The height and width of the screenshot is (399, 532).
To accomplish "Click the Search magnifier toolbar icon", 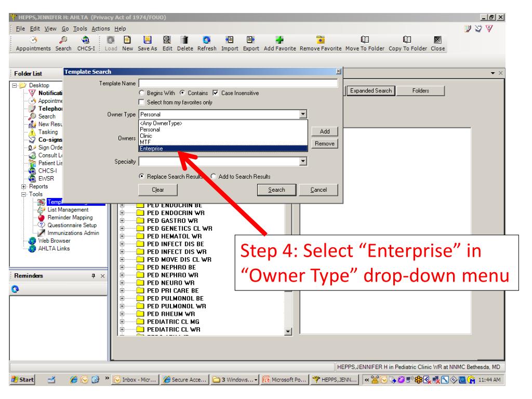I will 63,44.
